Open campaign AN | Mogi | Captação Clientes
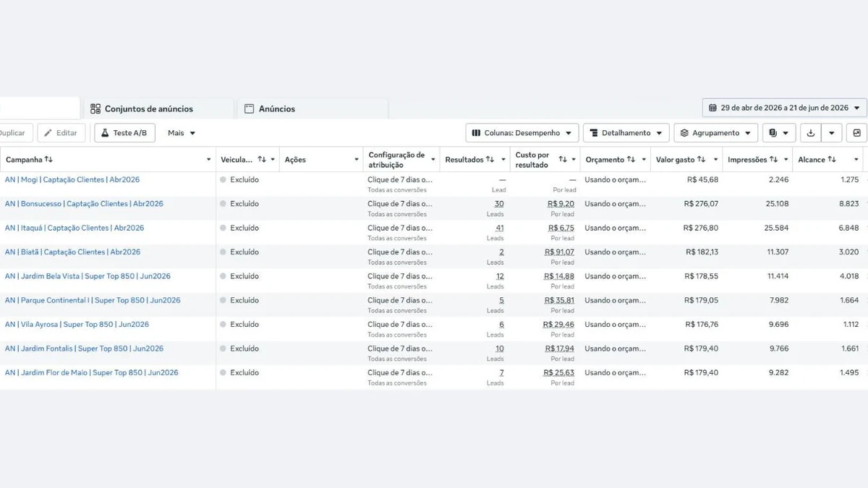This screenshot has height=488, width=868. (72, 179)
